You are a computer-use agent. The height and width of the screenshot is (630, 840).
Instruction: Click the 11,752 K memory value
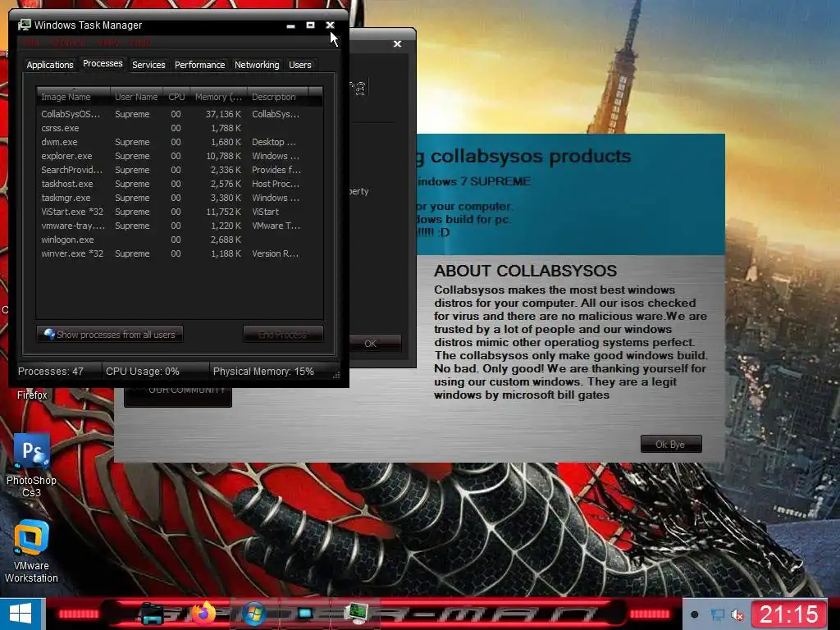(x=224, y=212)
